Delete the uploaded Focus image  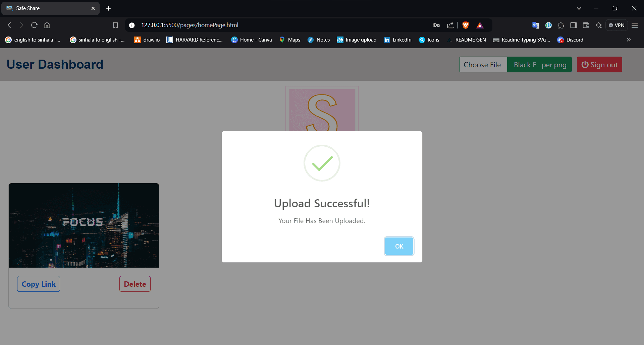pos(135,284)
